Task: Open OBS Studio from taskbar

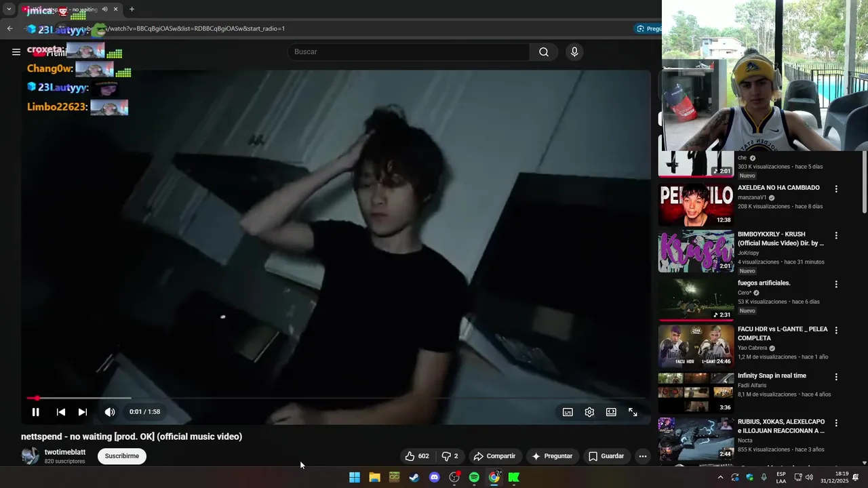Action: pos(454,477)
